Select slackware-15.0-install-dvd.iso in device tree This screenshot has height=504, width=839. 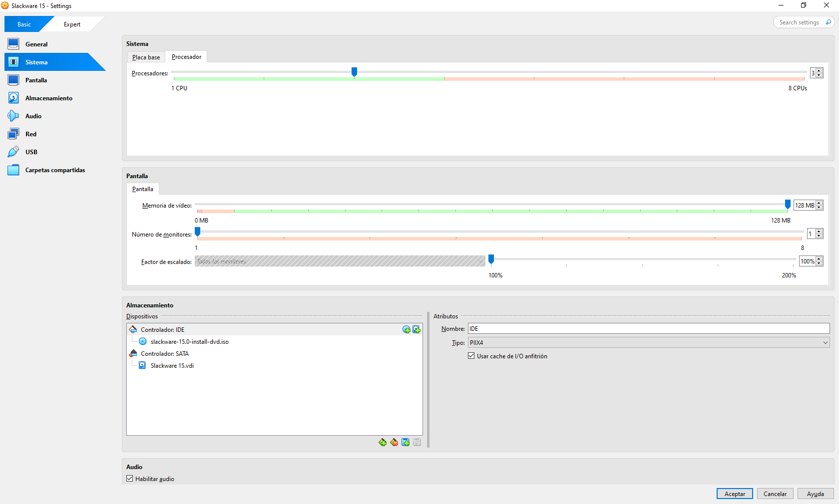(x=275, y=341)
